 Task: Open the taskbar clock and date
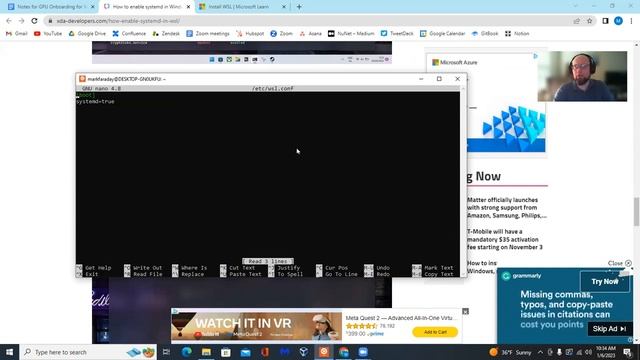pyautogui.click(x=606, y=352)
